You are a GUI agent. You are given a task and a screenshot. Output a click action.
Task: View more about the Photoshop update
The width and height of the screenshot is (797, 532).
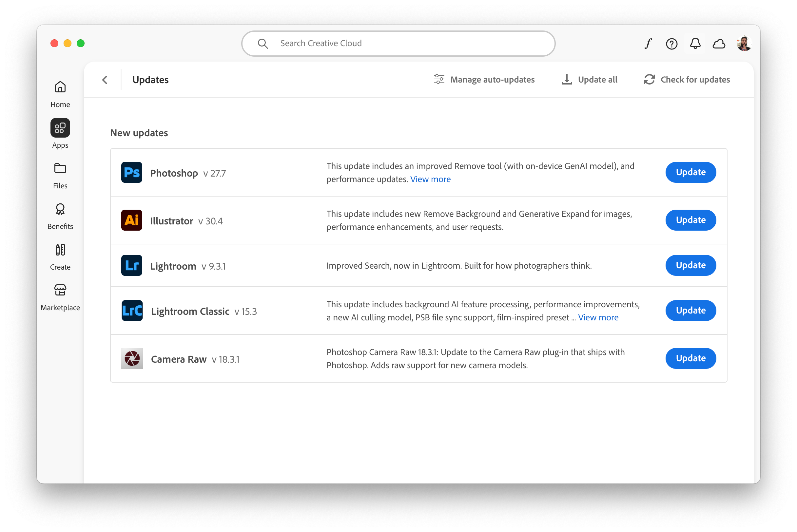coord(430,179)
